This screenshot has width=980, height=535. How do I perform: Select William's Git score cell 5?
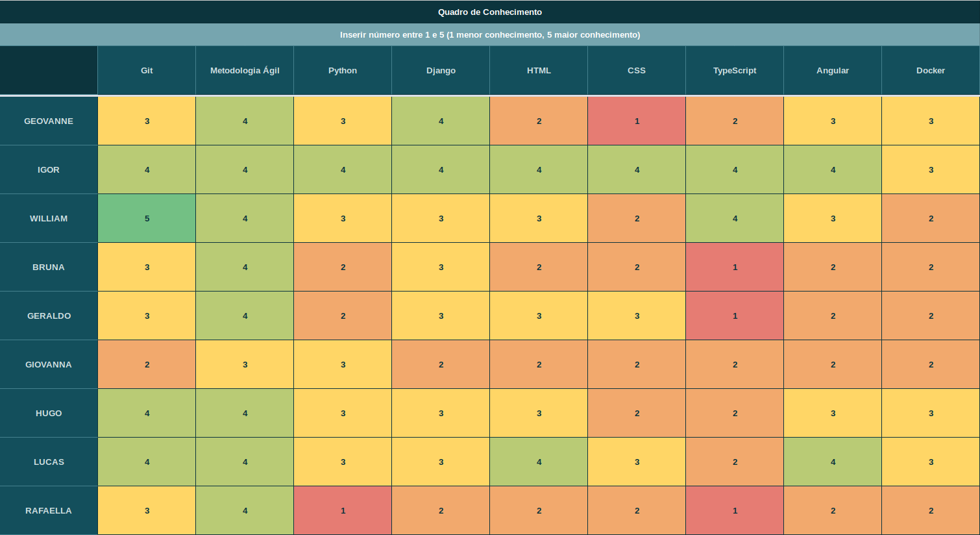147,218
